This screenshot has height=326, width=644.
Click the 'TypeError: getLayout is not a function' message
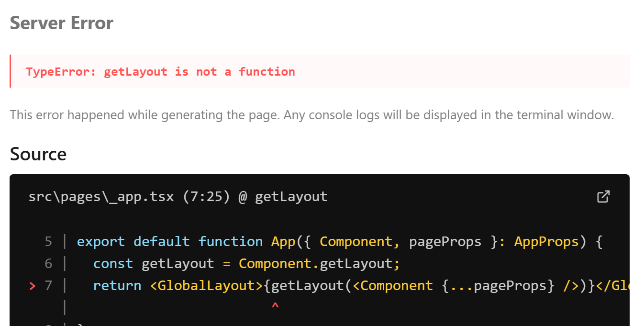click(161, 72)
